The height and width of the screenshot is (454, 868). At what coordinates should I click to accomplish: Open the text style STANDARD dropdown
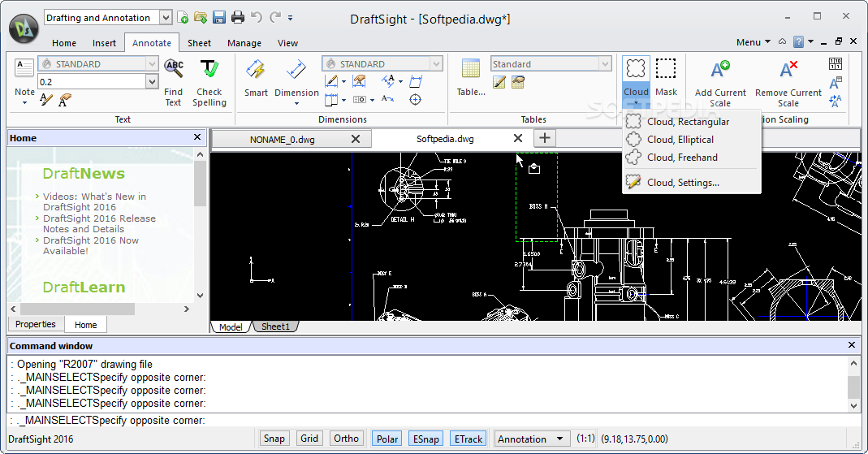(x=152, y=63)
